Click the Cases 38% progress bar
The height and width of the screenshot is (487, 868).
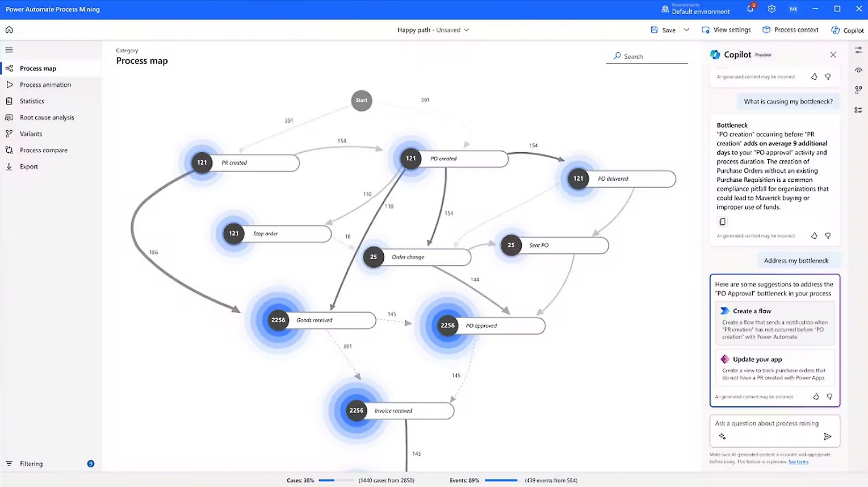coord(336,480)
